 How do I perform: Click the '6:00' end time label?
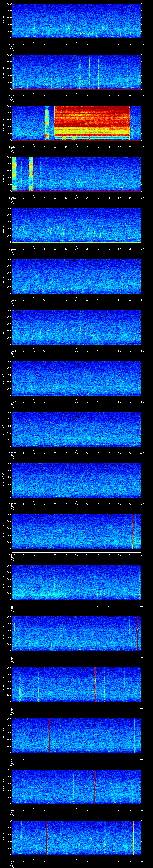(x=141, y=249)
